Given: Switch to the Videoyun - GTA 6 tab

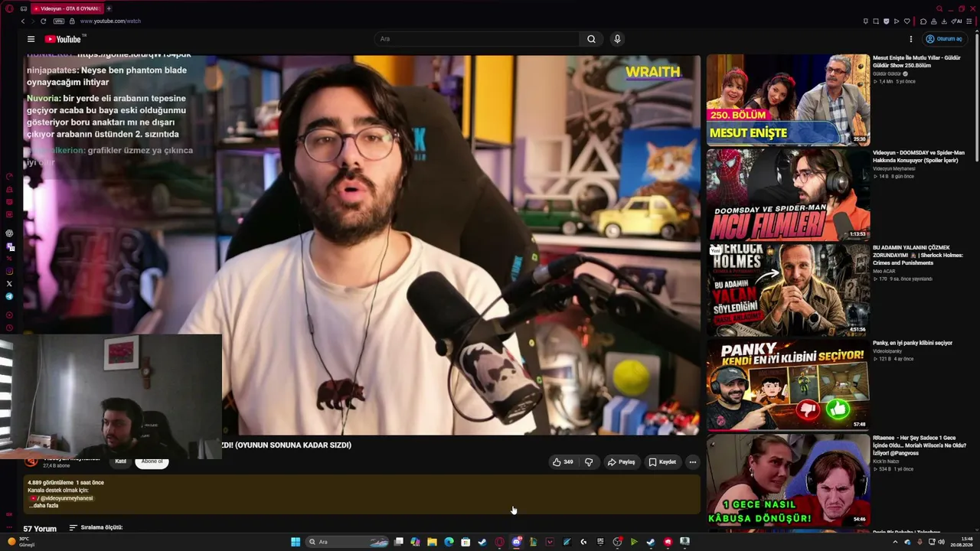Looking at the screenshot, I should 67,8.
